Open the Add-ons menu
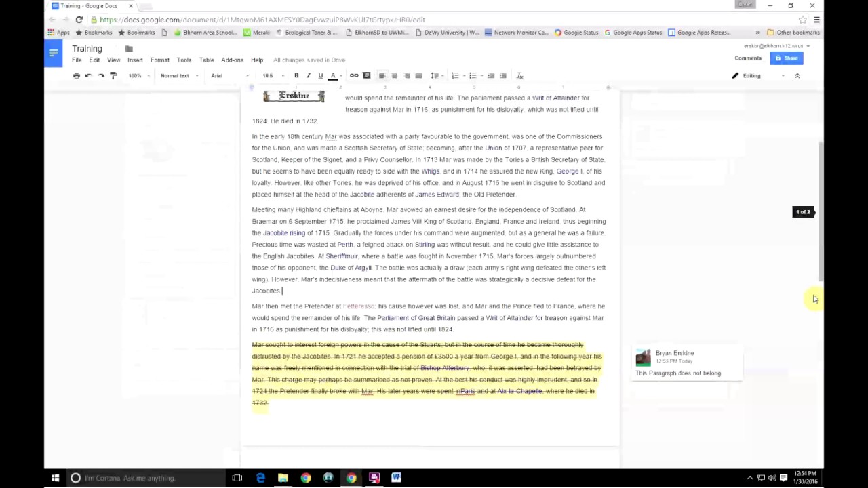This screenshot has height=488, width=868. pyautogui.click(x=232, y=60)
